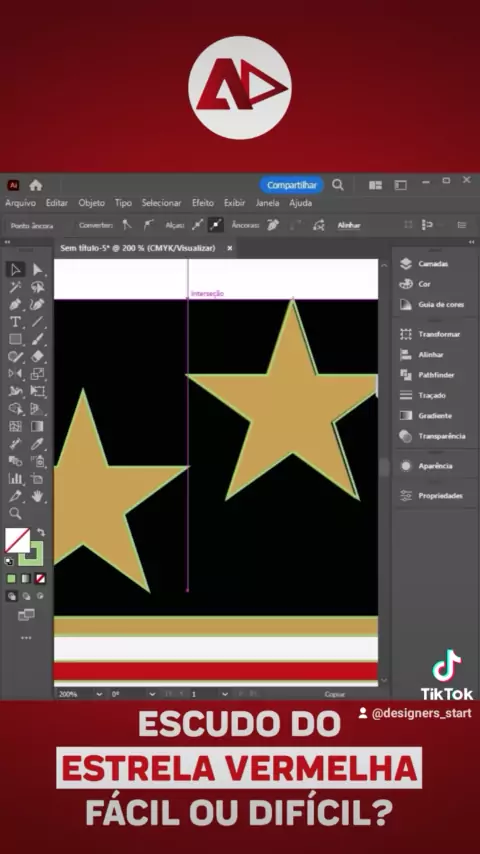The height and width of the screenshot is (854, 480).
Task: Click the Home icon
Action: point(36,185)
